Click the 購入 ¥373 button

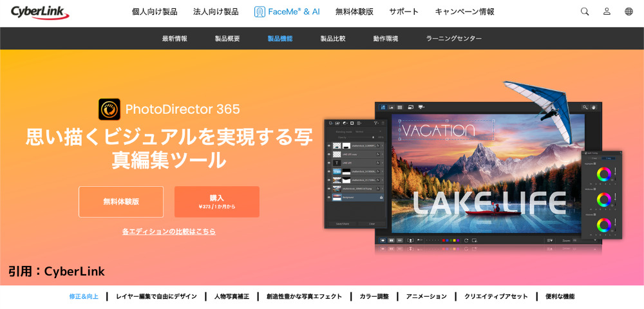[x=217, y=201]
